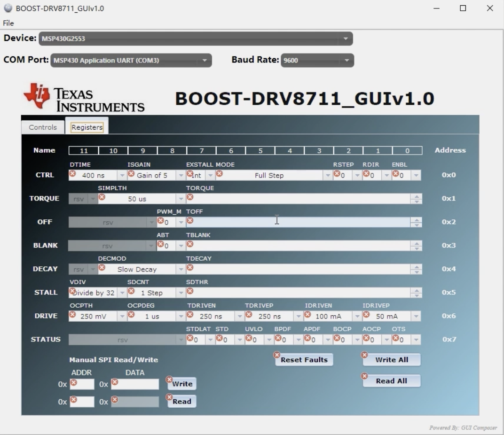The height and width of the screenshot is (435, 504).
Task: Click the Reset Faults button
Action: click(304, 359)
